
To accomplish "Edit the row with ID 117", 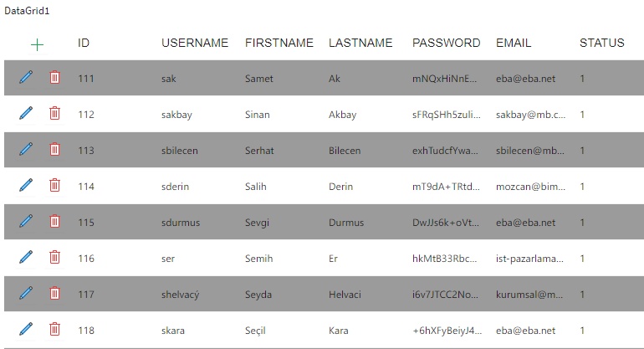I will coord(26,294).
